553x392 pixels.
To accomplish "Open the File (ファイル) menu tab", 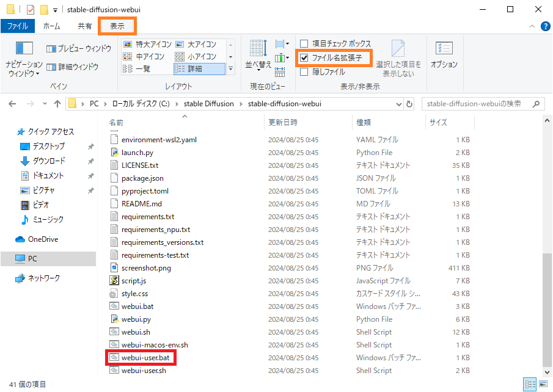I will coord(17,26).
